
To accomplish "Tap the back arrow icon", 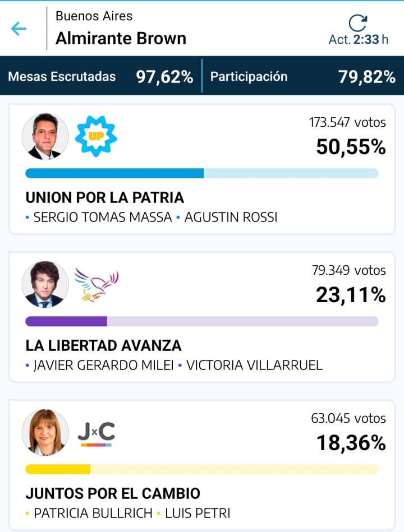I will (19, 29).
